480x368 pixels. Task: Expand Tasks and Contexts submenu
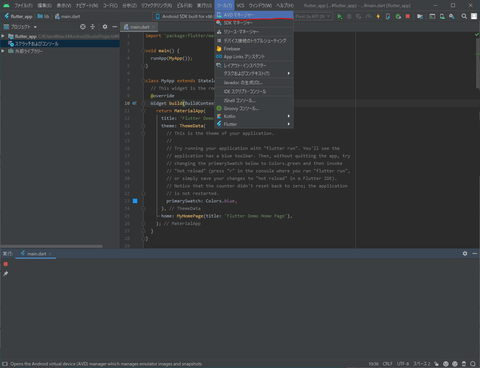point(254,73)
